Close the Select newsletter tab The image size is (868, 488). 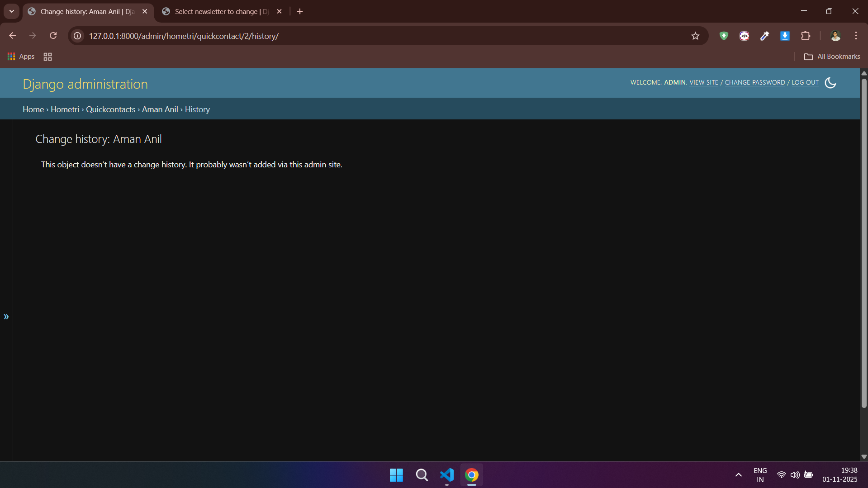(x=279, y=12)
